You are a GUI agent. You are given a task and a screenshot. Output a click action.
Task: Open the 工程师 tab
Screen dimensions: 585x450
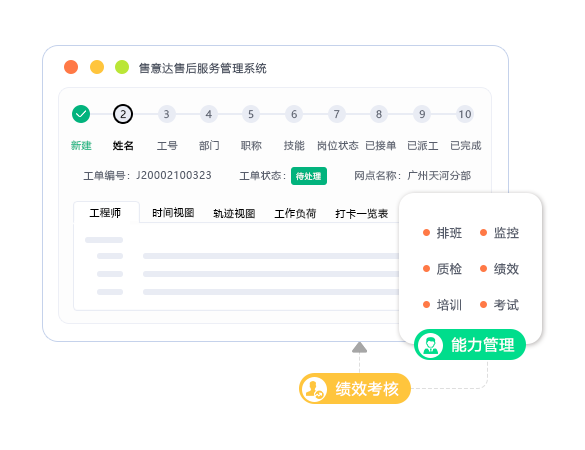point(106,213)
